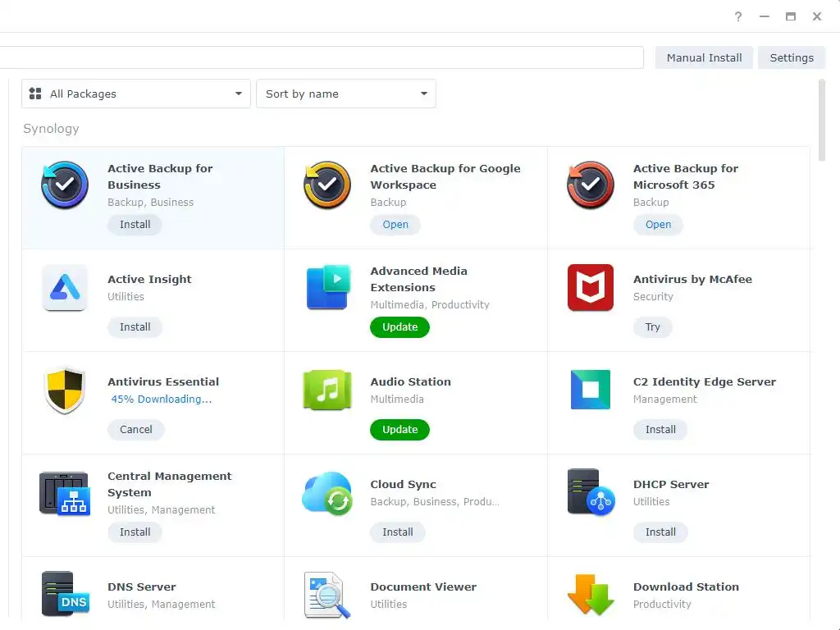Click the 'Download Station' package name
840x630 pixels.
[687, 587]
